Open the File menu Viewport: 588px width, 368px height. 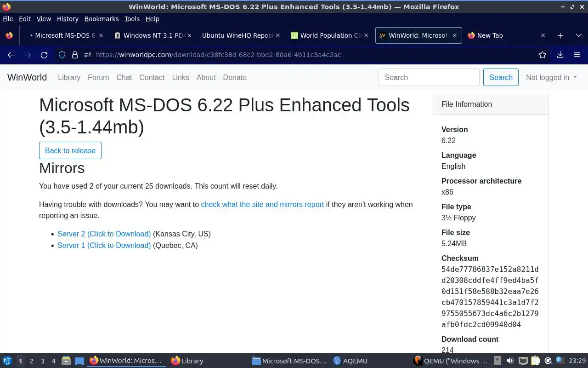point(8,19)
